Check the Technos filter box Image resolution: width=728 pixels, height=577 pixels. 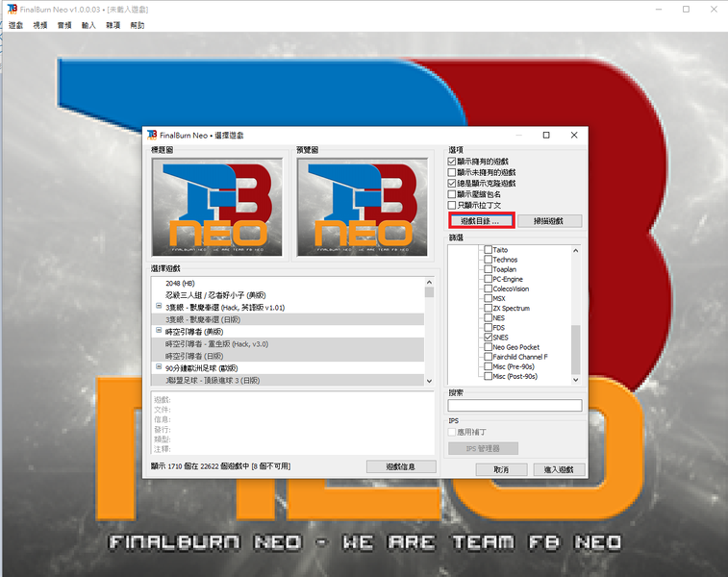click(488, 260)
